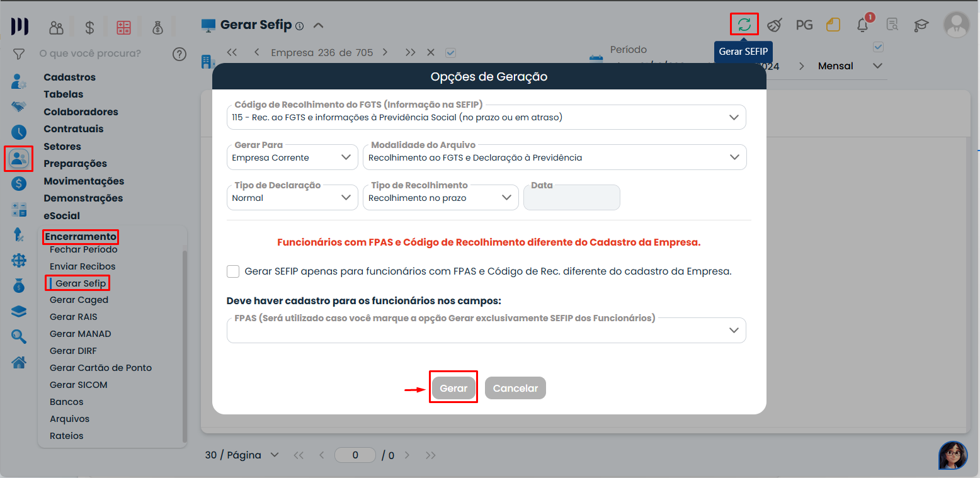
Task: Click the app logo in the top-left corner
Action: click(x=20, y=26)
